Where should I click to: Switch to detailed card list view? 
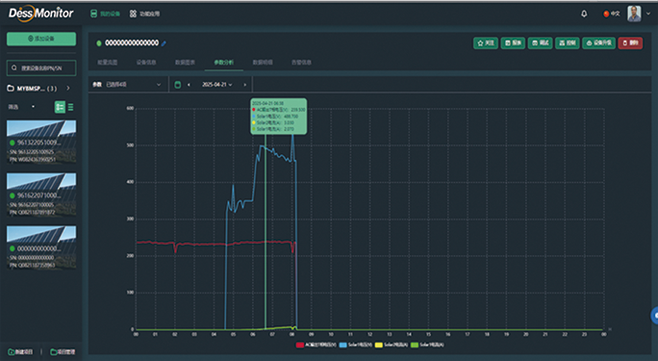point(60,107)
